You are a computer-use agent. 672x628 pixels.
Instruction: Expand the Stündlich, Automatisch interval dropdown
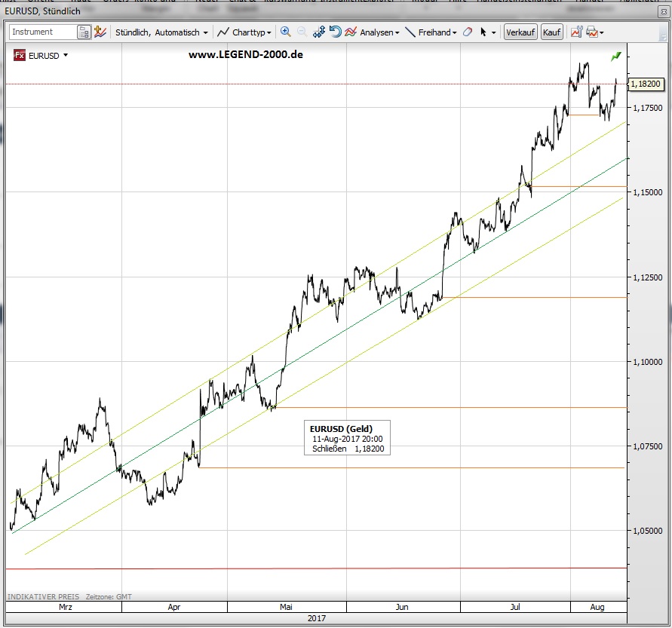coord(161,32)
